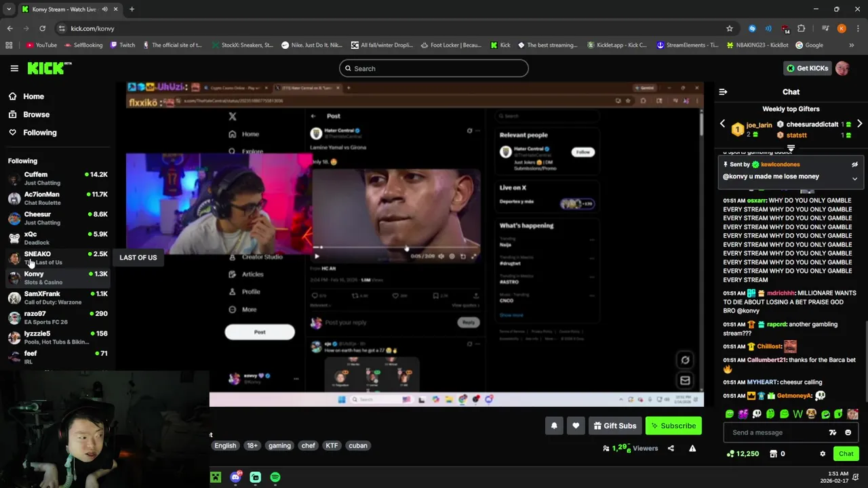The image size is (868, 488).
Task: Open a new browser tab
Action: point(132,9)
